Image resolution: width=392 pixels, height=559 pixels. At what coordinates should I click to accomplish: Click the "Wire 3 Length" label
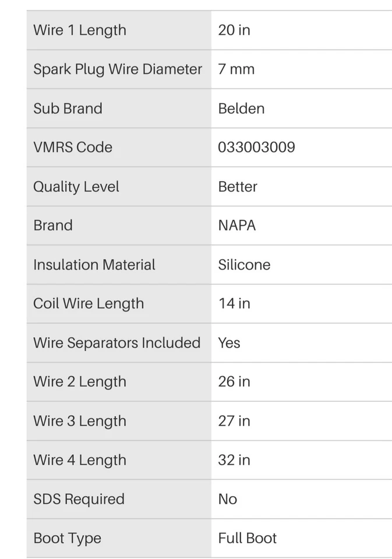click(80, 421)
